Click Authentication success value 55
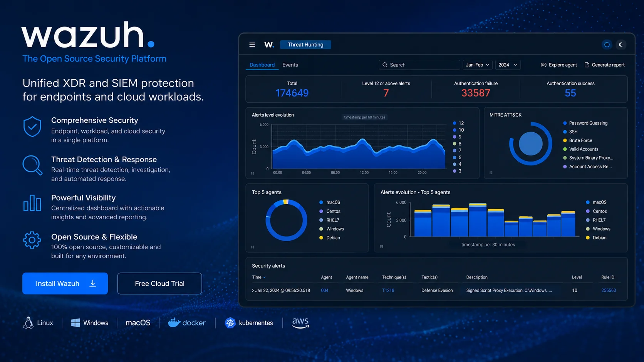The image size is (644, 362). [x=570, y=93]
